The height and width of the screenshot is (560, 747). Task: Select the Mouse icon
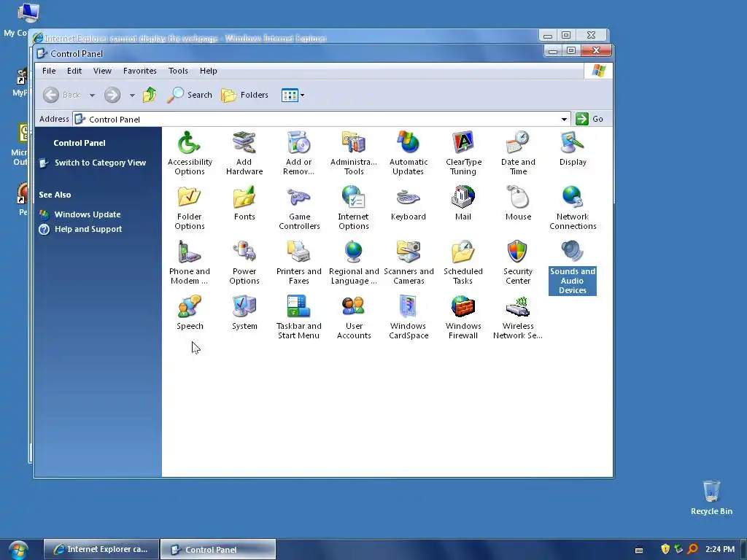pyautogui.click(x=518, y=203)
